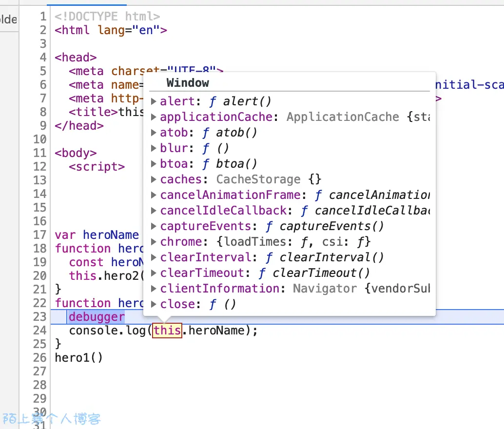
Task: Click '{loadTimes: f, csi: f}' value
Action: [x=293, y=242]
